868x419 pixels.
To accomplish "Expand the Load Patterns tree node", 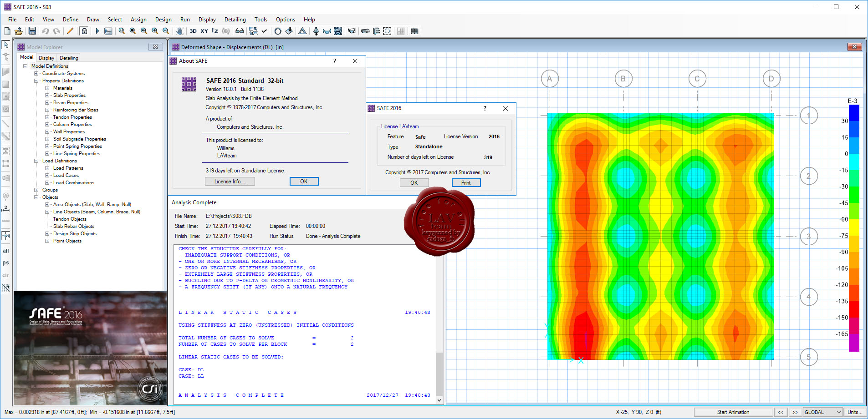I will click(47, 168).
